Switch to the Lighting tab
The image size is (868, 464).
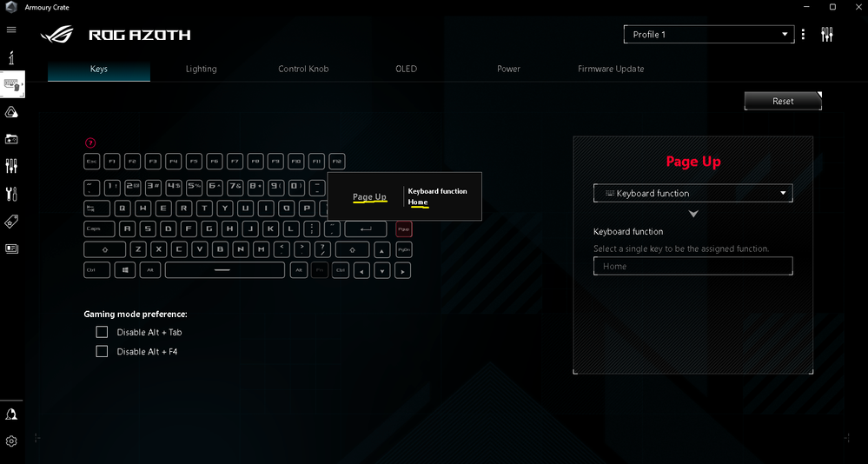[x=201, y=70]
